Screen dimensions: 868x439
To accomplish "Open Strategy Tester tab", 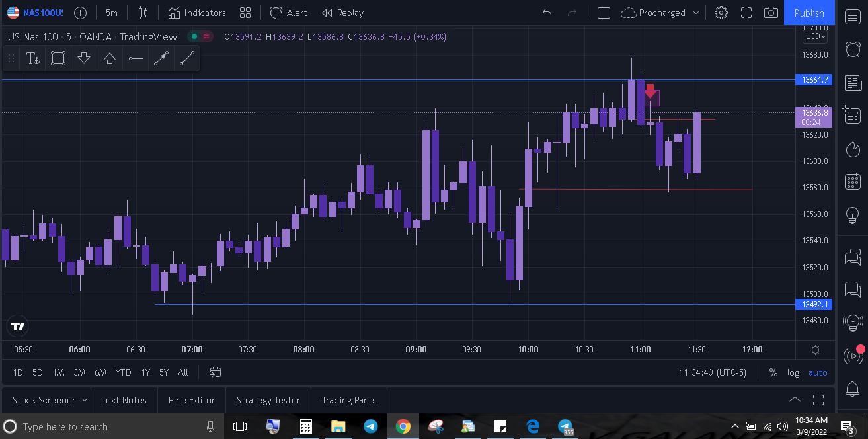I will [x=268, y=400].
